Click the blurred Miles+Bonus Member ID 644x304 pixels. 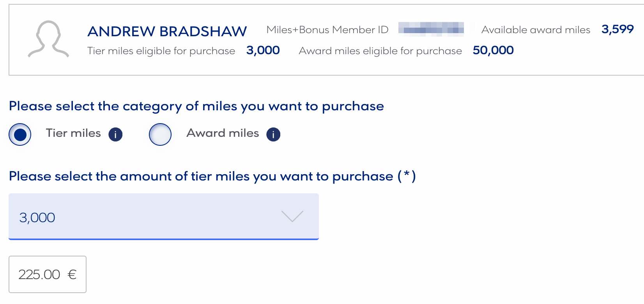431,29
